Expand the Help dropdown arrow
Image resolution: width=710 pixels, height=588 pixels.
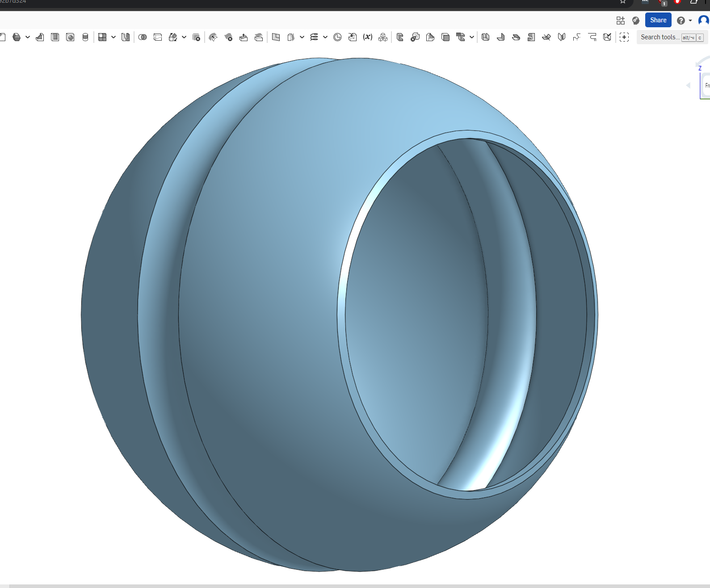(x=690, y=21)
